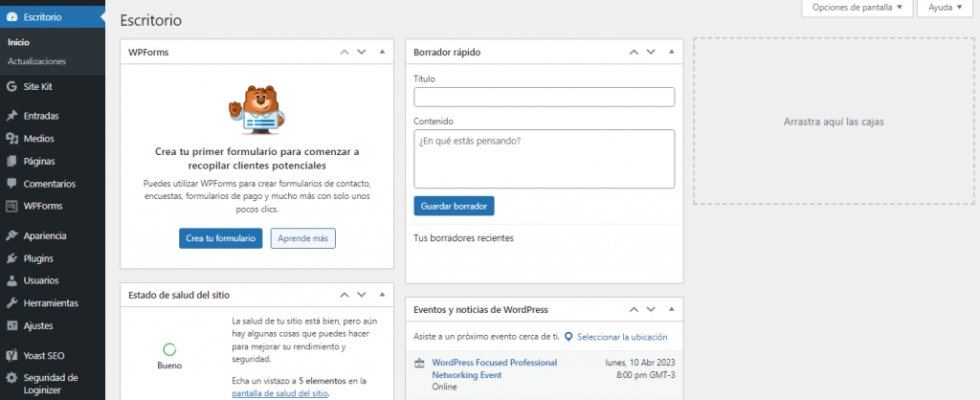This screenshot has height=400, width=980.
Task: Go to the Apariencia menu
Action: (x=45, y=235)
